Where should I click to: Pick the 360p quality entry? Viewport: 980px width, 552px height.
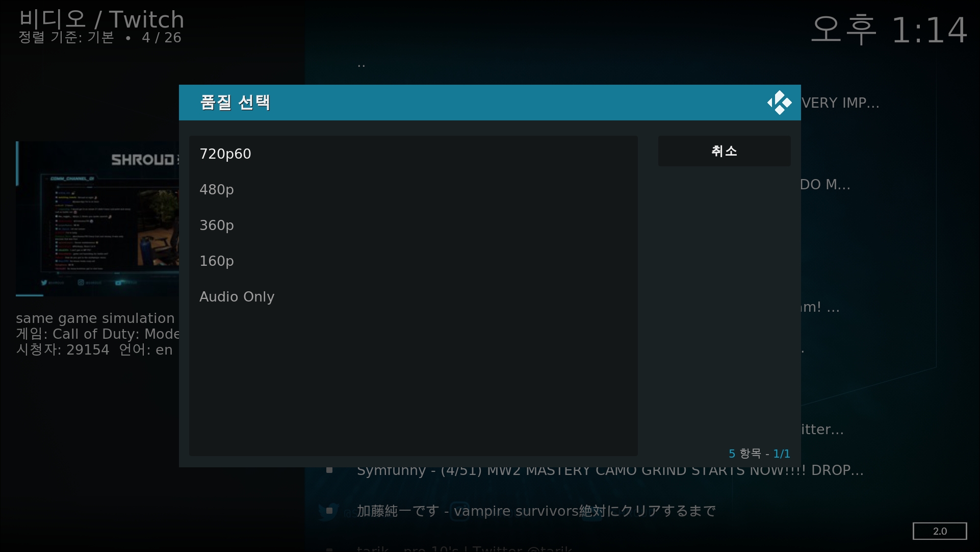(217, 225)
